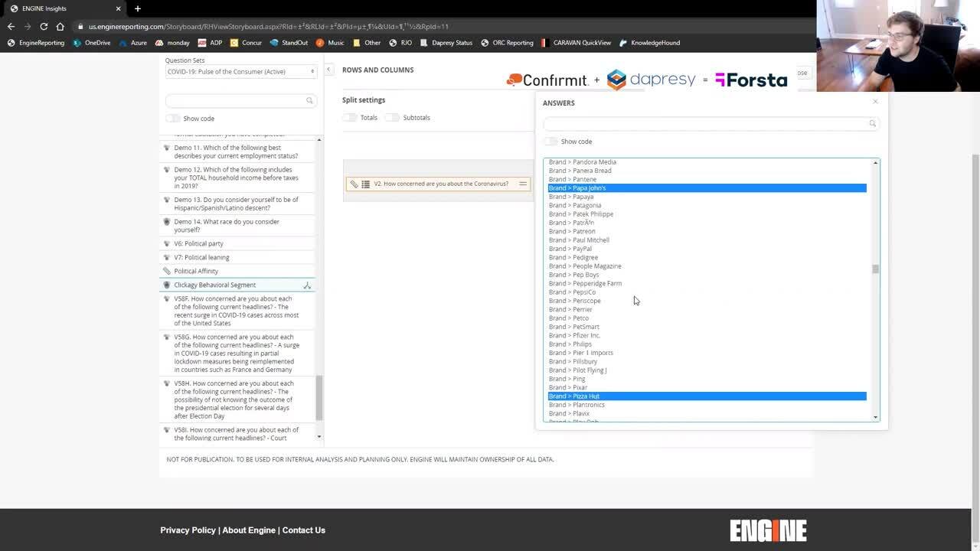Open the Azure bookmark
This screenshot has width=980, height=551.
132,43
